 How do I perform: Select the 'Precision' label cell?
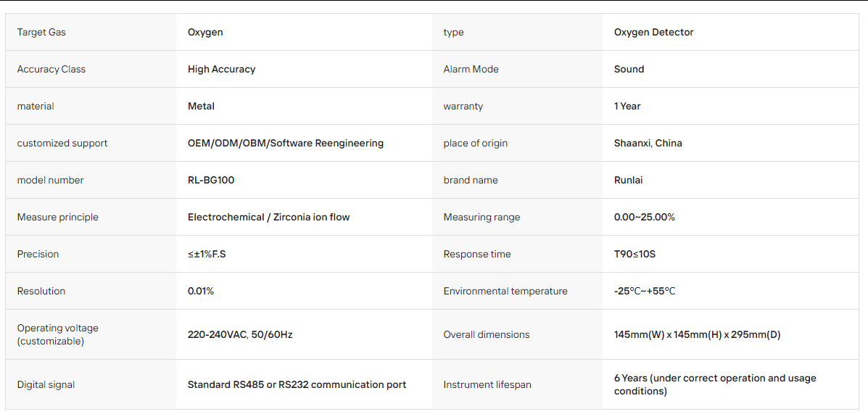point(38,254)
